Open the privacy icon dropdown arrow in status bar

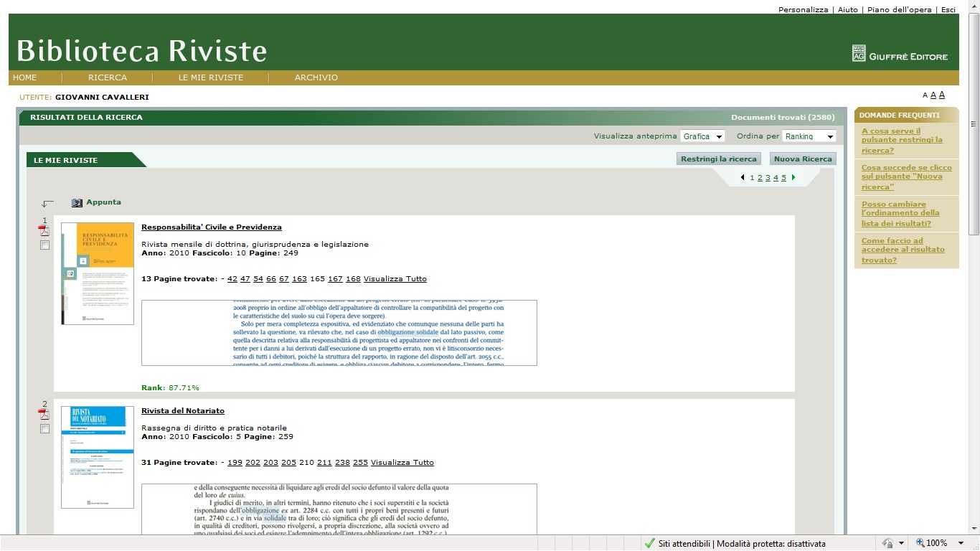[901, 543]
